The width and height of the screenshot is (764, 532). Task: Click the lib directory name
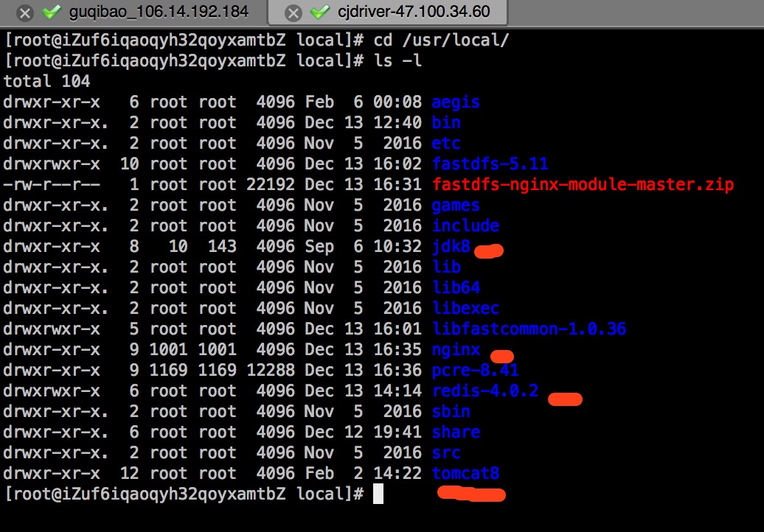pos(446,267)
